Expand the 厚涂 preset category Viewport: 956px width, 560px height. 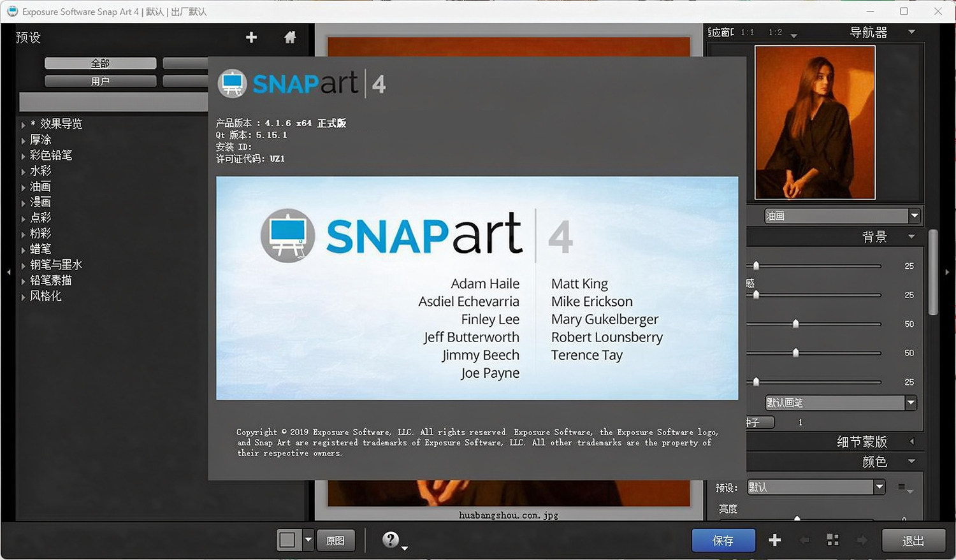[x=23, y=141]
